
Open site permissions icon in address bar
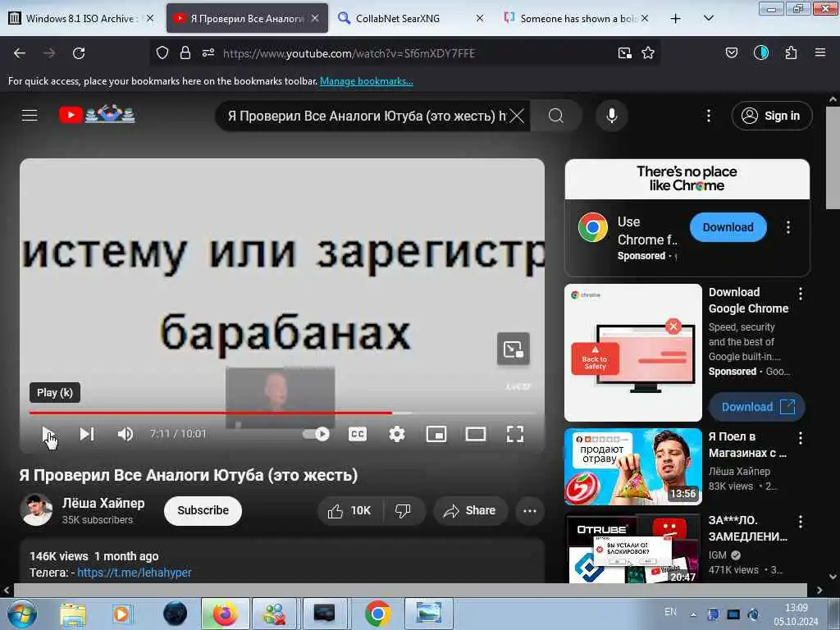pos(208,52)
